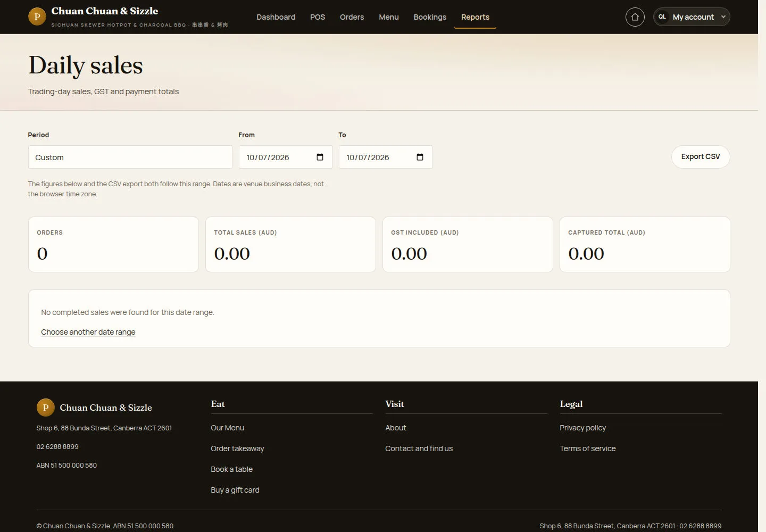
Task: Open Buy a gift card link
Action: [235, 490]
